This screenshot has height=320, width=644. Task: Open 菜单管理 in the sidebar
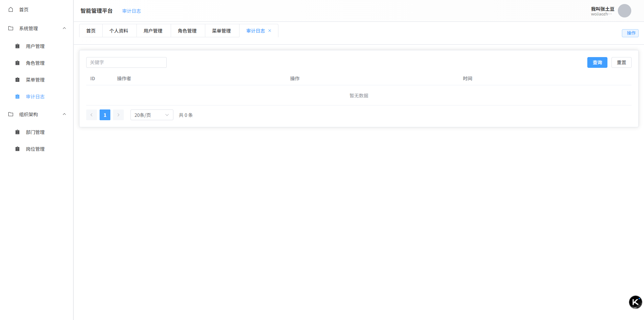point(37,80)
